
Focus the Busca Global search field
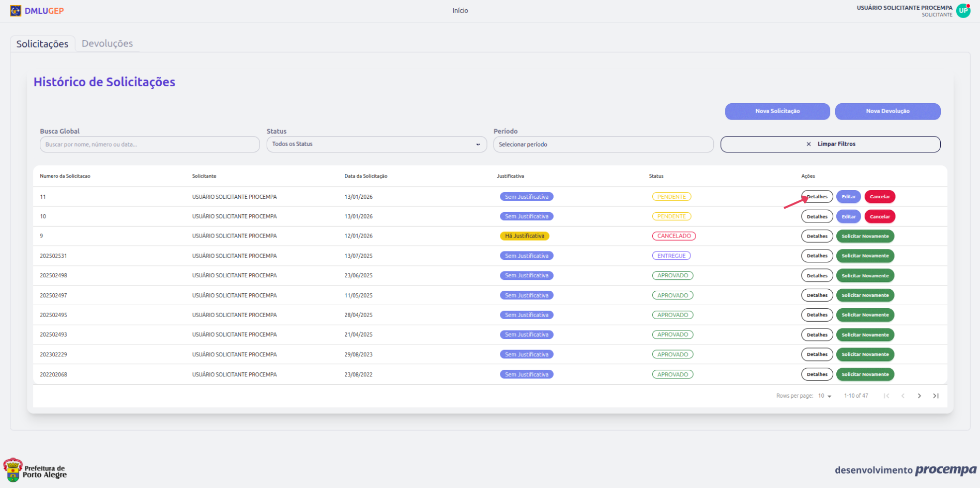tap(149, 145)
